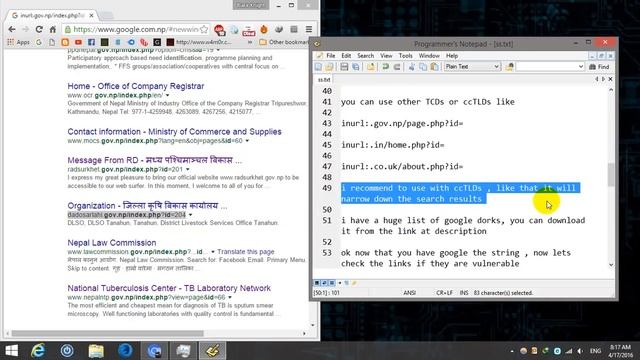
Task: Click the tab scroll-right arrow in Notepad
Action: 603,79
